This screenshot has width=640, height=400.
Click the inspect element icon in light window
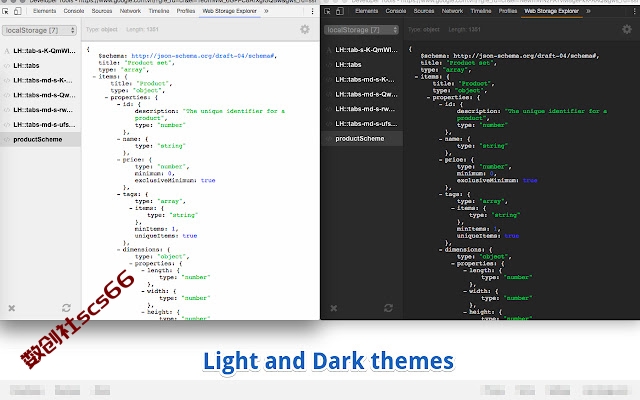(6, 11)
